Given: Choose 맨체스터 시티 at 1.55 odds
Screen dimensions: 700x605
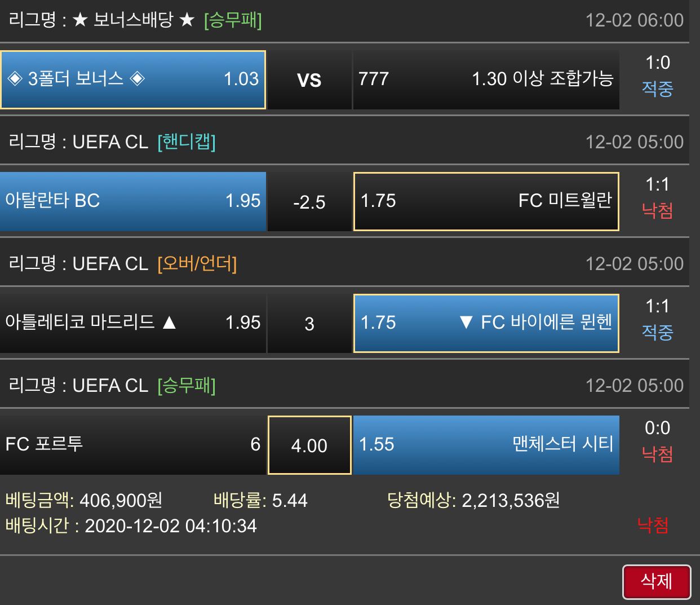Looking at the screenshot, I should click(486, 445).
